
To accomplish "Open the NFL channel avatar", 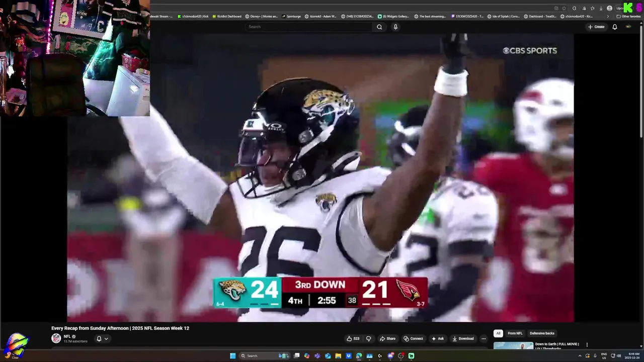I will [56, 338].
